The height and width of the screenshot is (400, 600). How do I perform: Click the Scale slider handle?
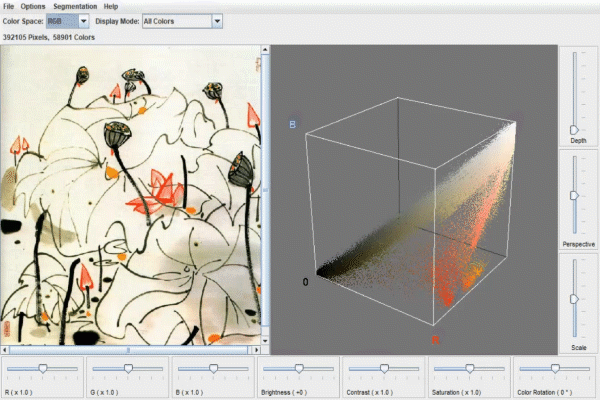tap(574, 299)
